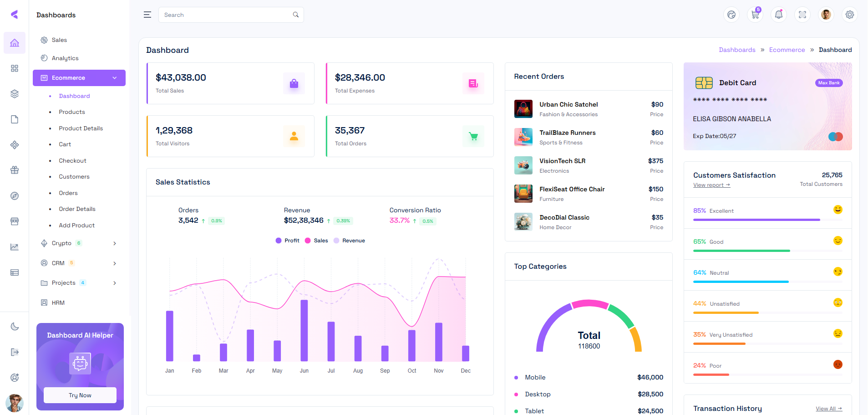Toggle dark mode with the moon icon
This screenshot has width=868, height=415.
(x=15, y=326)
